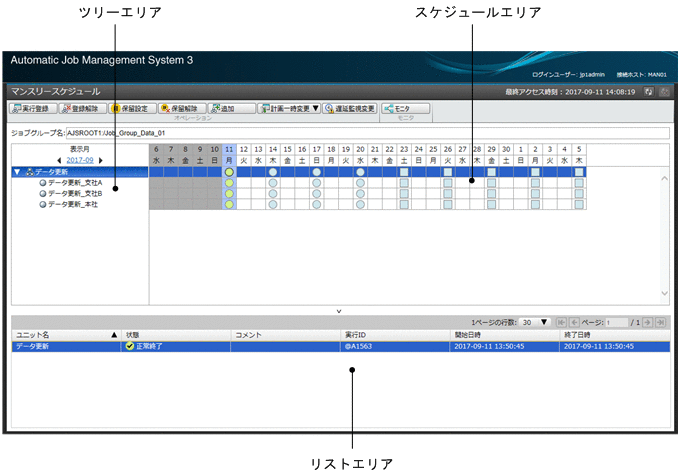Click the scheduled circle for データ更新_支社A on day 17
681x476 pixels.
coord(317,183)
